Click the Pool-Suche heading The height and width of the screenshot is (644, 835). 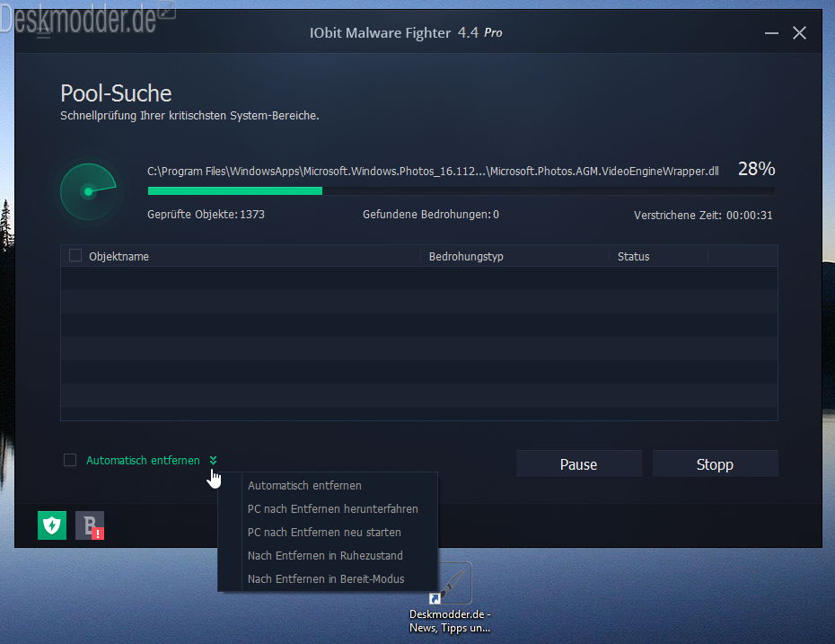116,93
